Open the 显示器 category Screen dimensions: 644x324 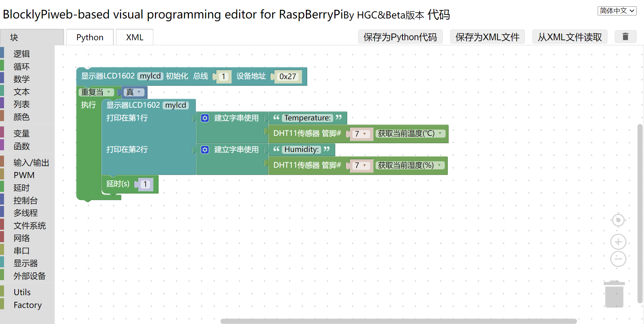point(27,263)
